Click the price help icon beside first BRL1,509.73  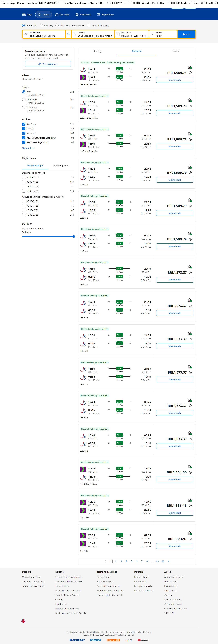(191, 73)
